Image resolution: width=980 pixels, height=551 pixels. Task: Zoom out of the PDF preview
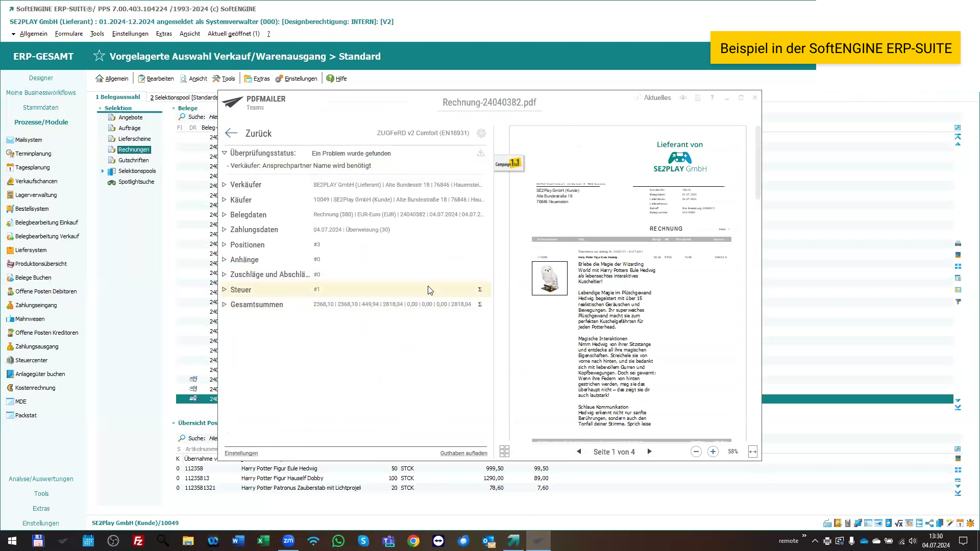696,452
